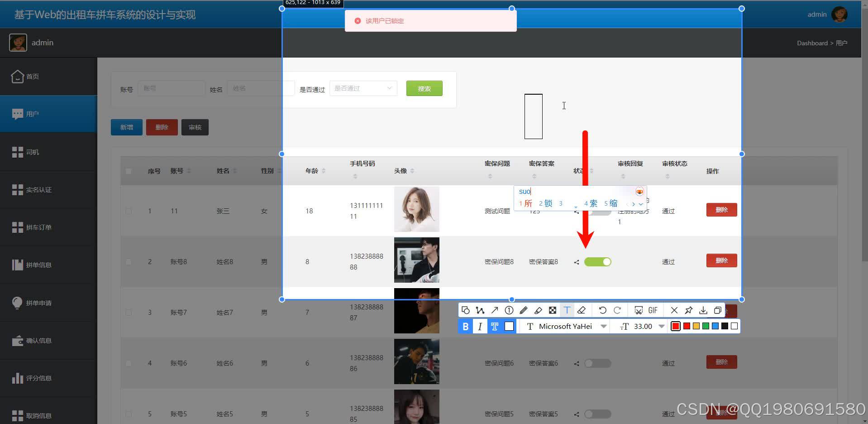Open 司机 in the sidebar
868x424 pixels.
[x=48, y=152]
